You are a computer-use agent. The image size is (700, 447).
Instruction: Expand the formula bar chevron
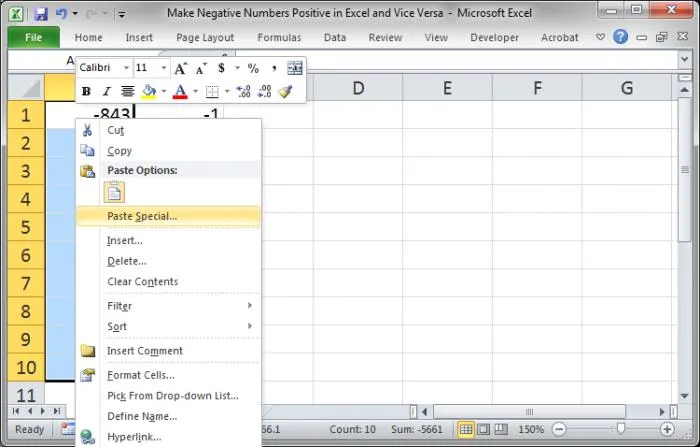(x=685, y=59)
